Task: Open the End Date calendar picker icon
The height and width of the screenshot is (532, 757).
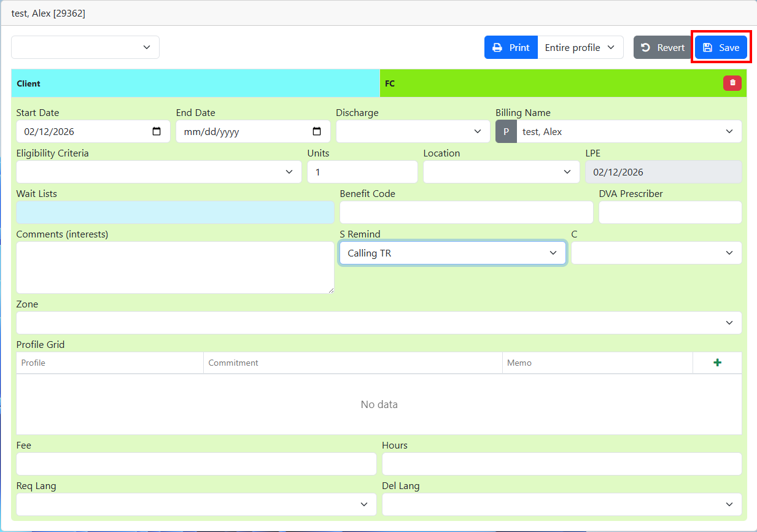Action: (x=317, y=131)
